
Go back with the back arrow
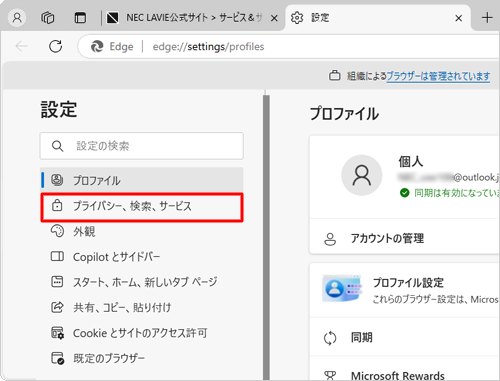click(22, 46)
